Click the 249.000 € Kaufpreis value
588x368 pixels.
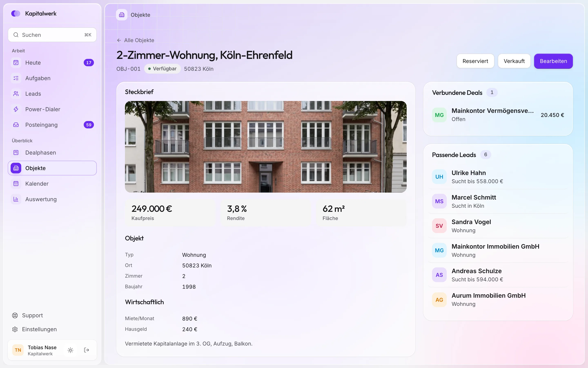[152, 209]
